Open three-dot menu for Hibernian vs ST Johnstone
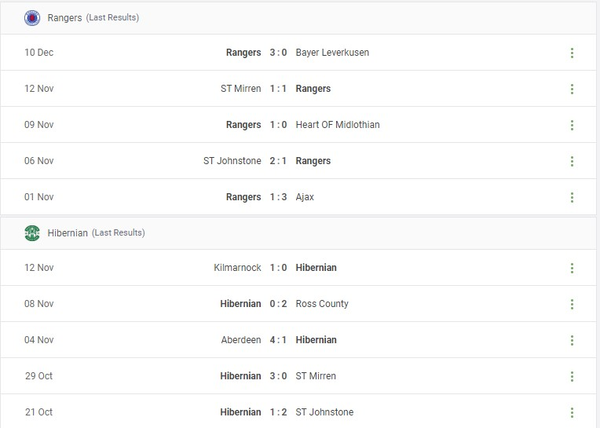Viewport: 600px width, 428px height. coord(572,412)
